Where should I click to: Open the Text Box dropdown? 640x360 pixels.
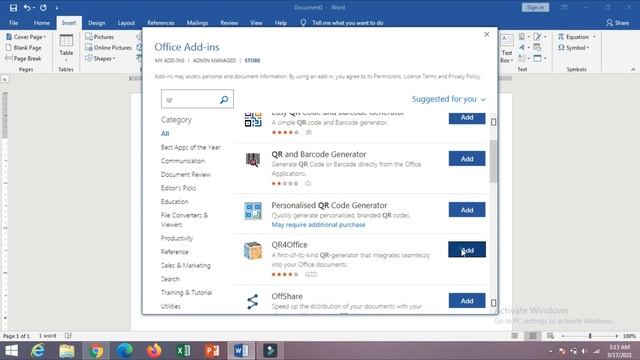507,49
